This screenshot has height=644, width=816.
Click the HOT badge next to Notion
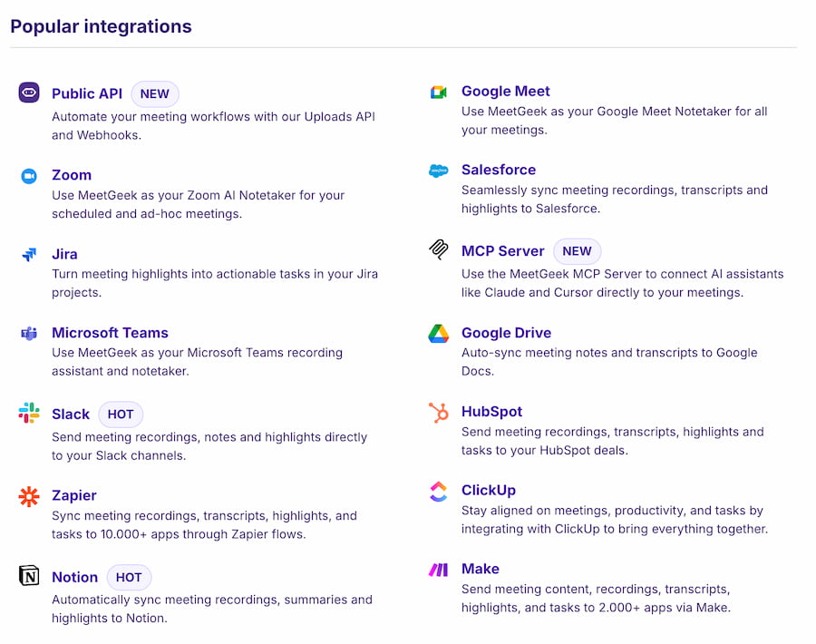129,577
